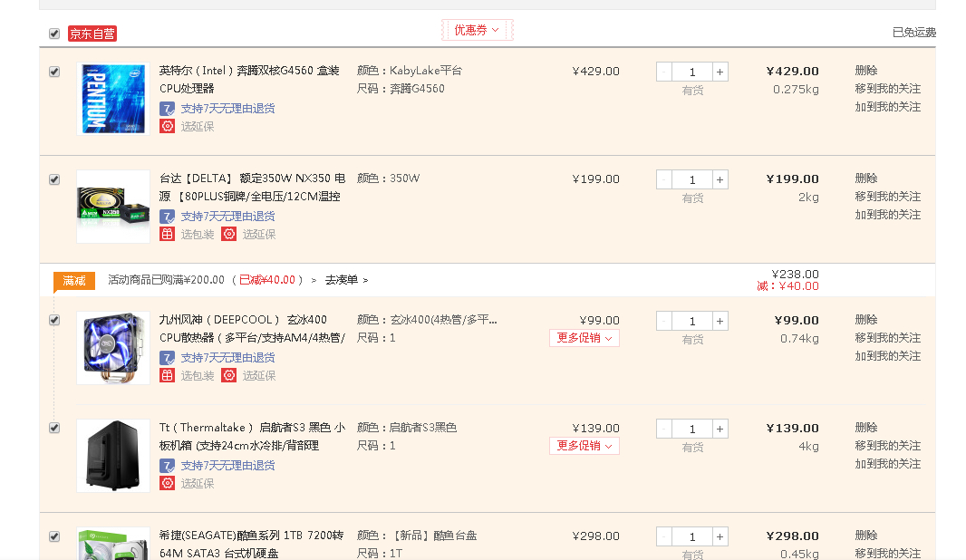Increase quantity of Intel G4560 with plus
This screenshot has height=560, width=966.
click(720, 72)
